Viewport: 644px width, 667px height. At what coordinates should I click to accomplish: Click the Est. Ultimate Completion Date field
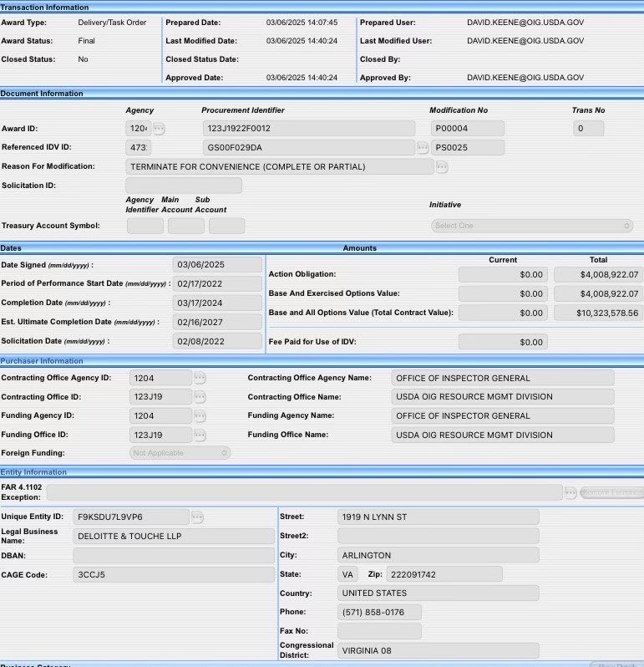tap(216, 322)
